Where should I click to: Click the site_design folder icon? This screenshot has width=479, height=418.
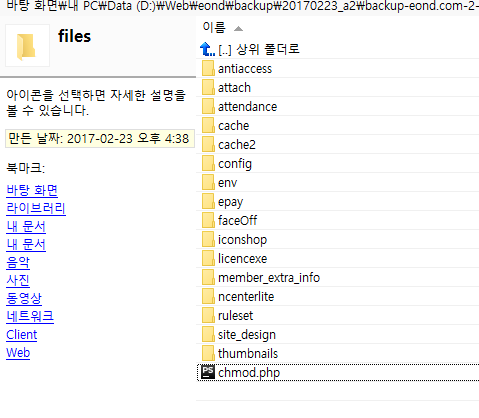208,334
